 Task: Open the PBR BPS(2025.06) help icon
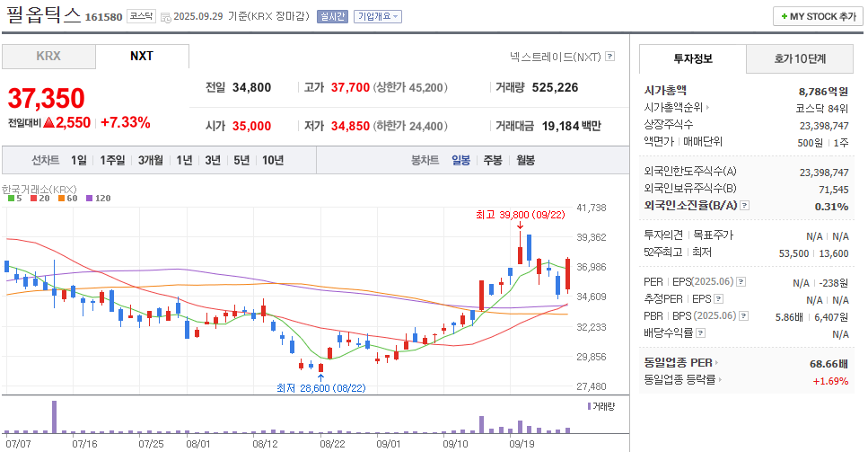click(x=744, y=315)
